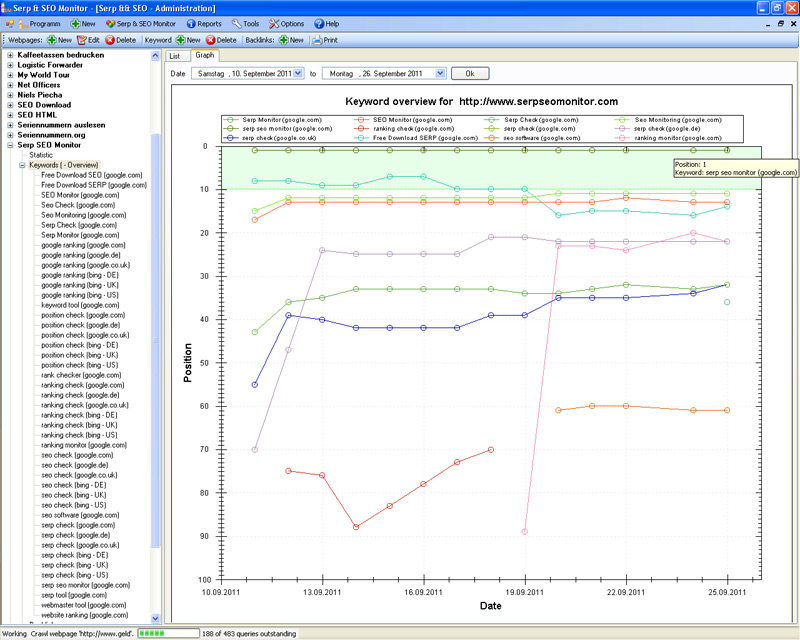Delete the selected keyword

221,40
